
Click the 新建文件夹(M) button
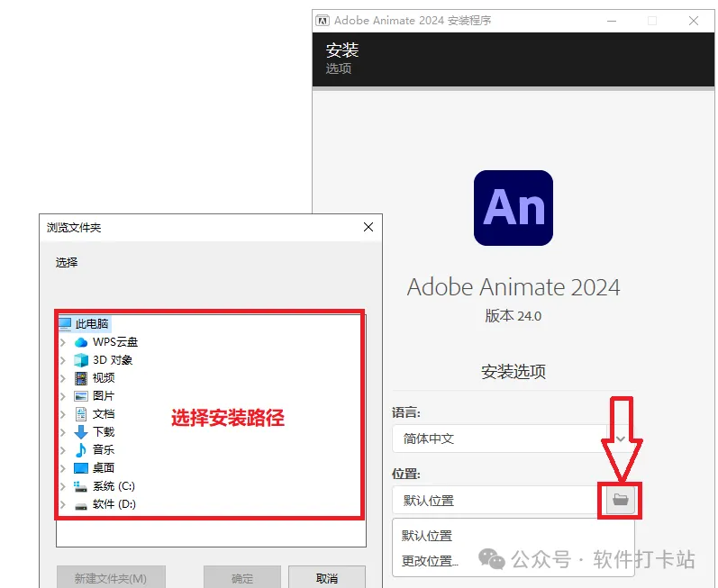[x=111, y=578]
